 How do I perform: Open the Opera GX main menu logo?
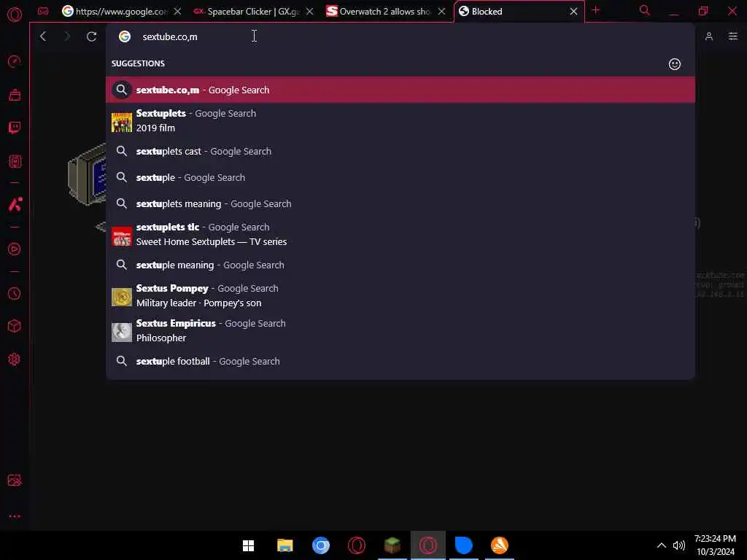[x=15, y=15]
